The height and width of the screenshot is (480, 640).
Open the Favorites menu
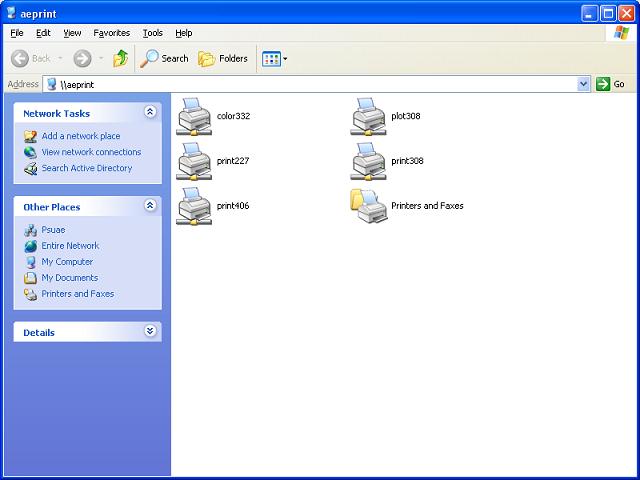(111, 33)
